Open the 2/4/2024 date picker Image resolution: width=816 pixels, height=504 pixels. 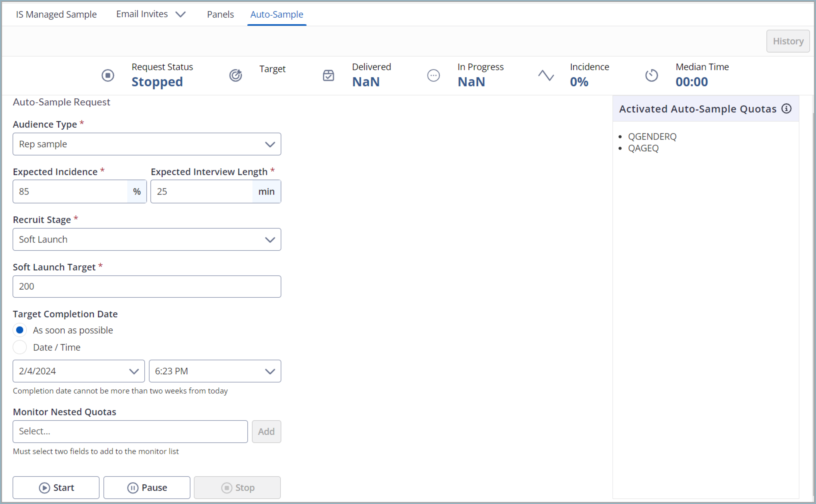pos(79,371)
